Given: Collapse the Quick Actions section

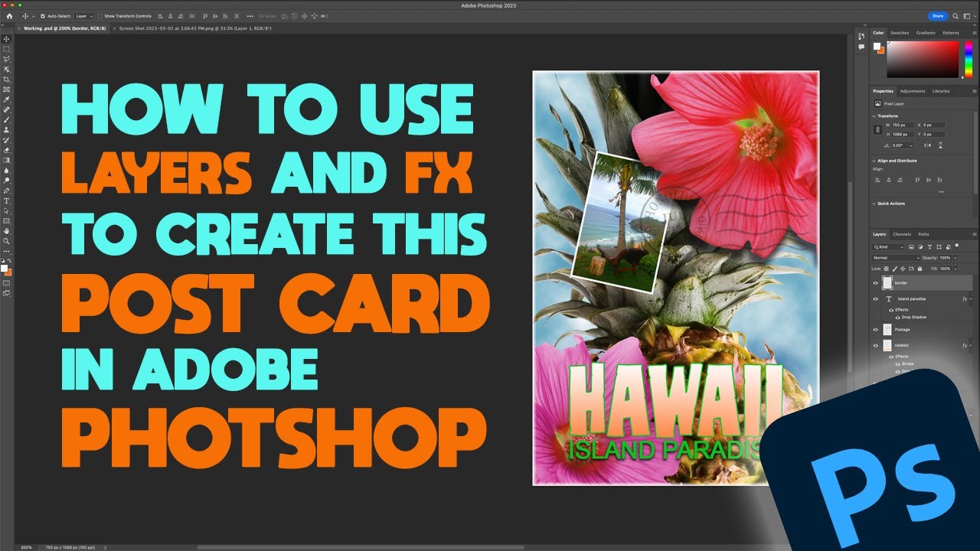Looking at the screenshot, I should (874, 204).
